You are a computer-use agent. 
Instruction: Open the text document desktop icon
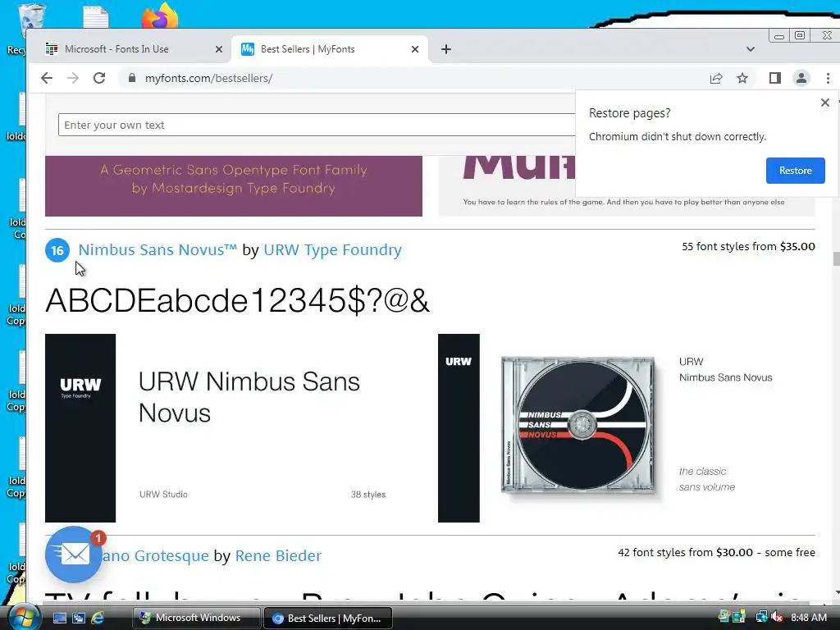coord(96,16)
